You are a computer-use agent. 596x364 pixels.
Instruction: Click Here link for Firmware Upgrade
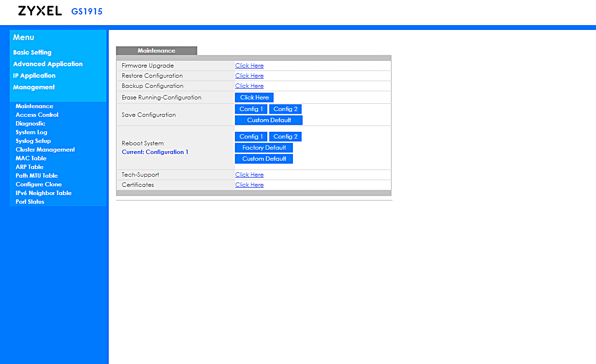click(249, 66)
